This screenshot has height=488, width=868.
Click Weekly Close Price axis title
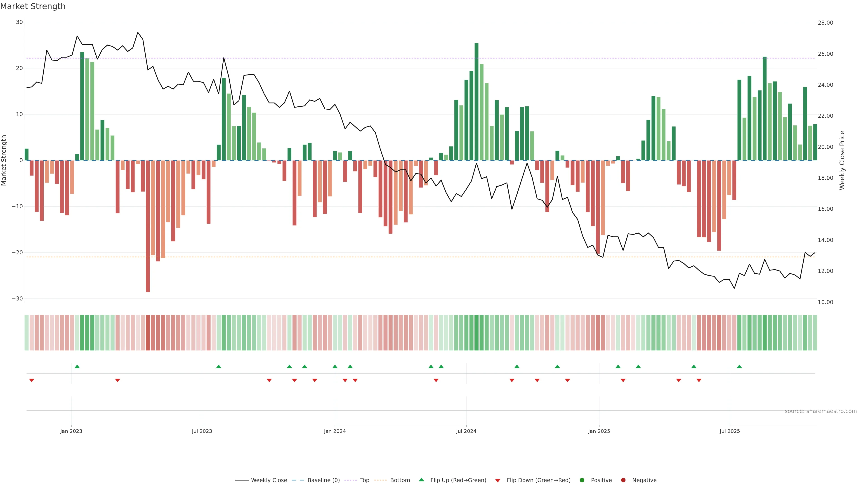[x=842, y=160]
